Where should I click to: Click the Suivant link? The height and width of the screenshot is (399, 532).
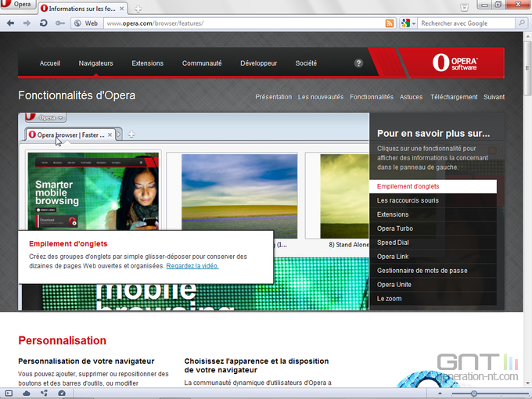pos(494,97)
